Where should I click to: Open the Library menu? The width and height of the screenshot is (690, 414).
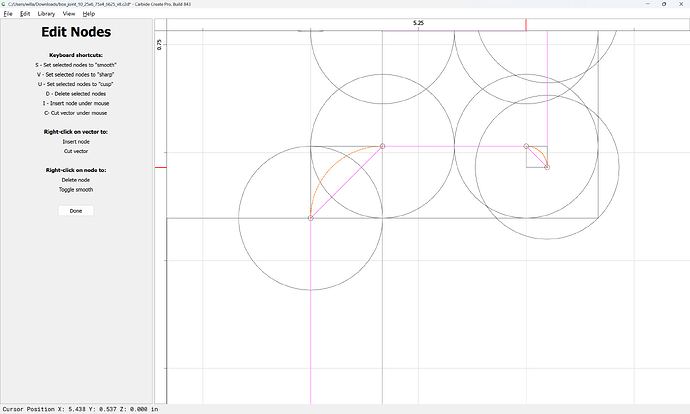click(x=46, y=14)
